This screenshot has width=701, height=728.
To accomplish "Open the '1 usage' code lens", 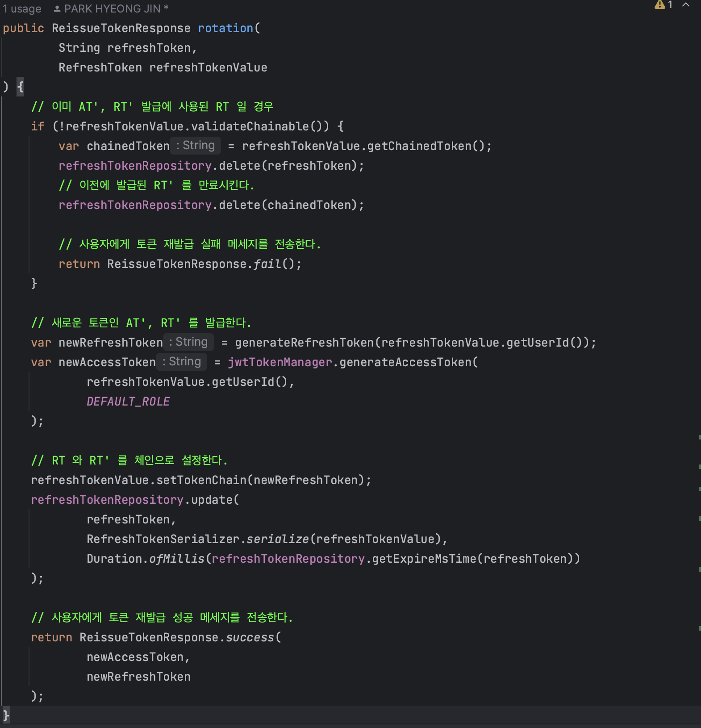I will click(x=22, y=8).
